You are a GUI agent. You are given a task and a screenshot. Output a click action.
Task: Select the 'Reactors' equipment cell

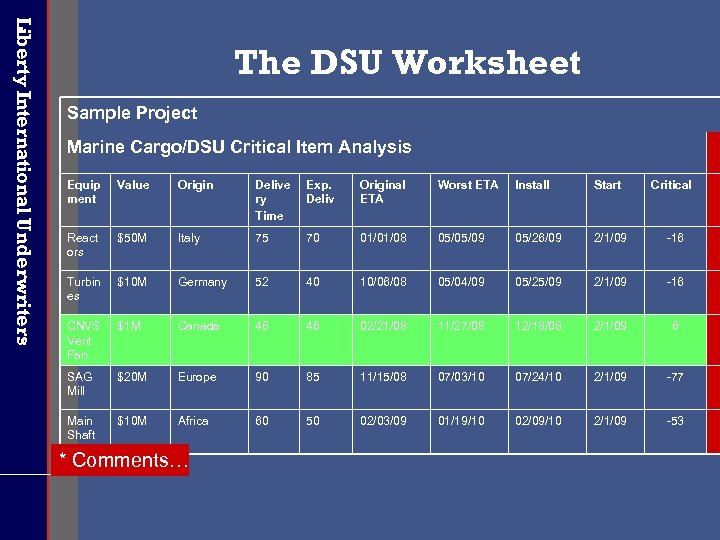85,248
